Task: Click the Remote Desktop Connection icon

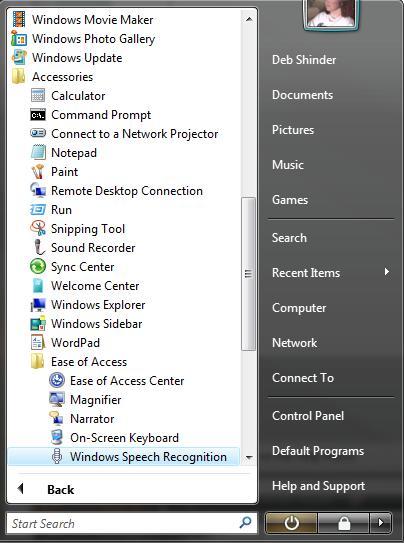Action: click(x=38, y=190)
